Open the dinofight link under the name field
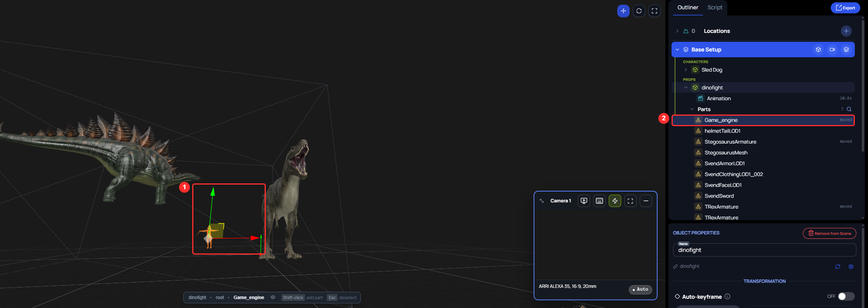Image resolution: width=868 pixels, height=308 pixels. tap(686, 266)
